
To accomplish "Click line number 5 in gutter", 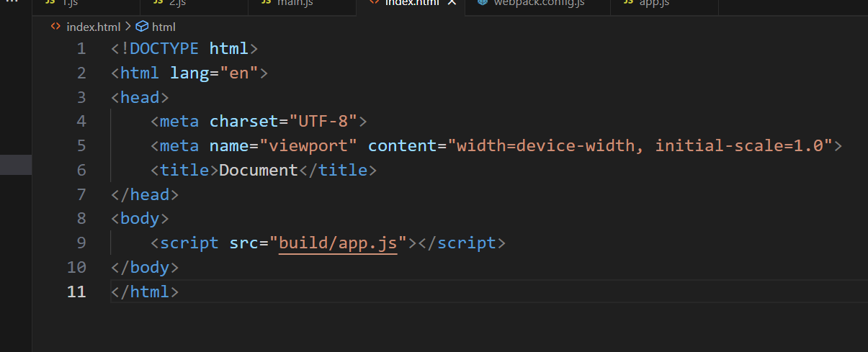I will pos(81,146).
